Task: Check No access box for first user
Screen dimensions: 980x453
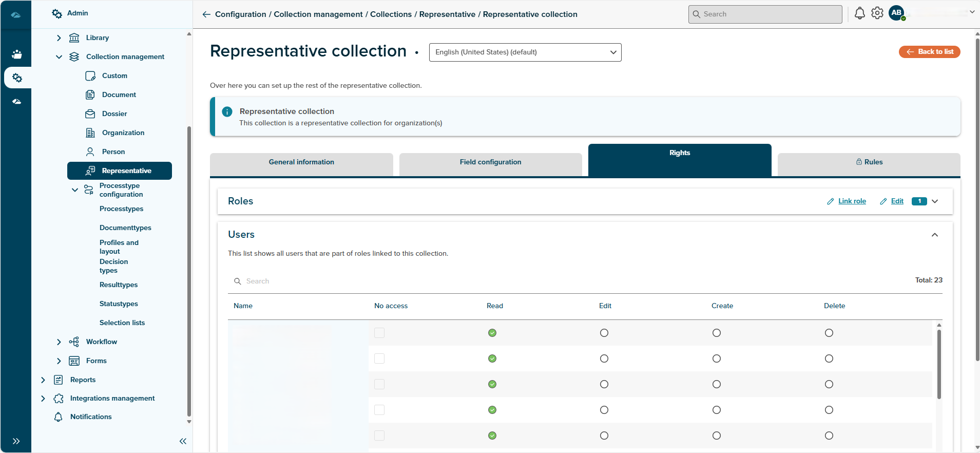Action: [379, 333]
